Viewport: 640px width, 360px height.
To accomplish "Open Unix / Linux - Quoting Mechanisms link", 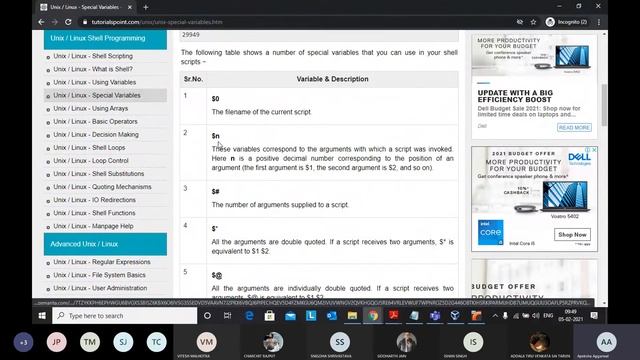I will pos(102,187).
